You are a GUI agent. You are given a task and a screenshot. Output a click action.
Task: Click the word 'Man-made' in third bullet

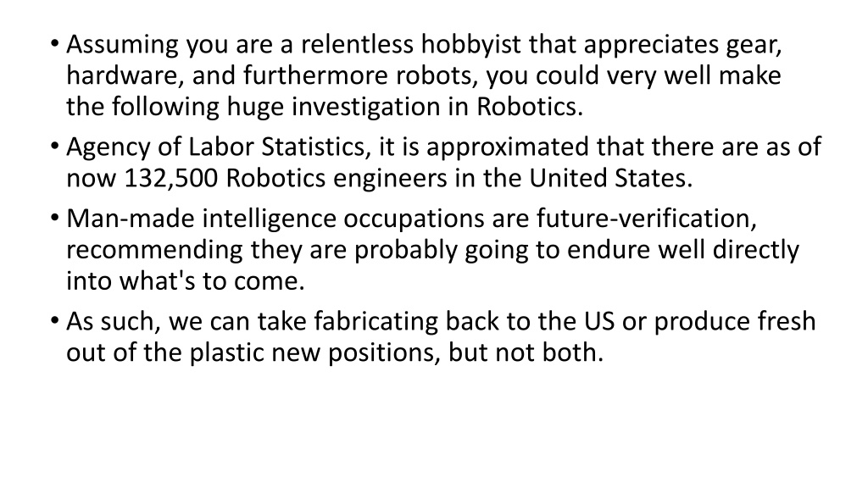pos(130,219)
